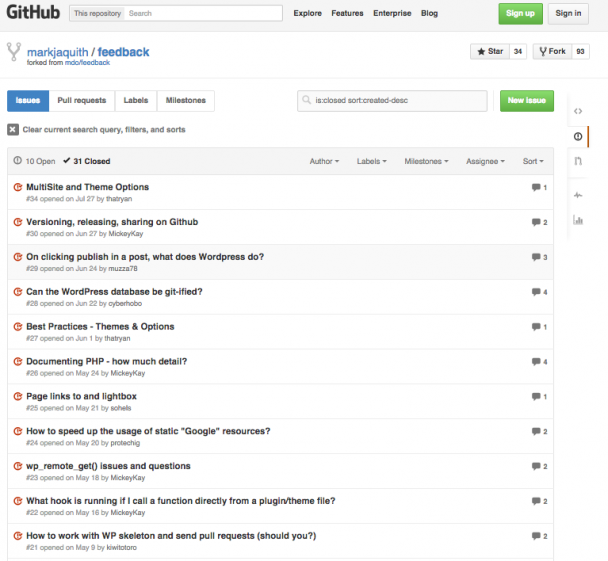608x561 pixels.
Task: Click the GitHub logo
Action: 33,12
